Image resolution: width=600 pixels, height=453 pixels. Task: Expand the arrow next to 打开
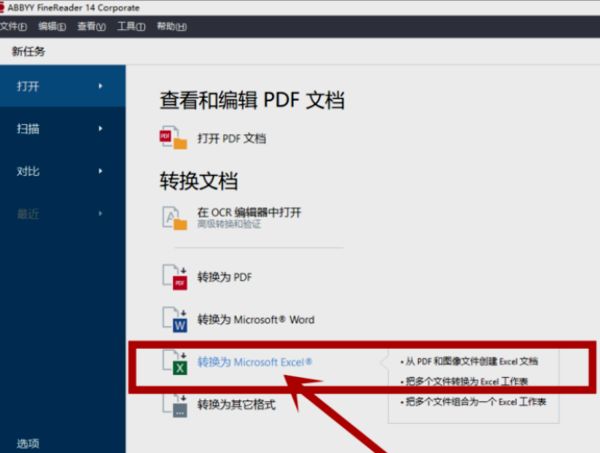pos(100,86)
